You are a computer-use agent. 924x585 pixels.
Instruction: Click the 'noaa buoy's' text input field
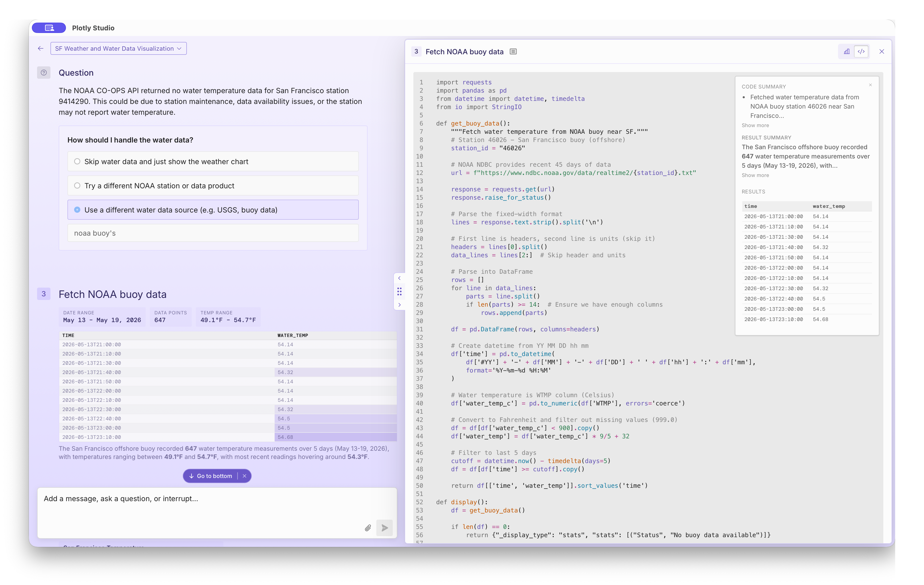click(x=213, y=233)
